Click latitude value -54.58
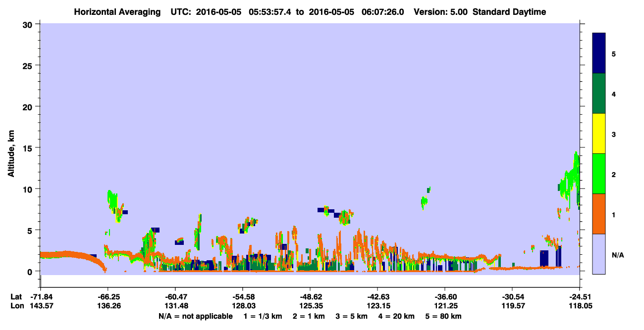 [242, 297]
